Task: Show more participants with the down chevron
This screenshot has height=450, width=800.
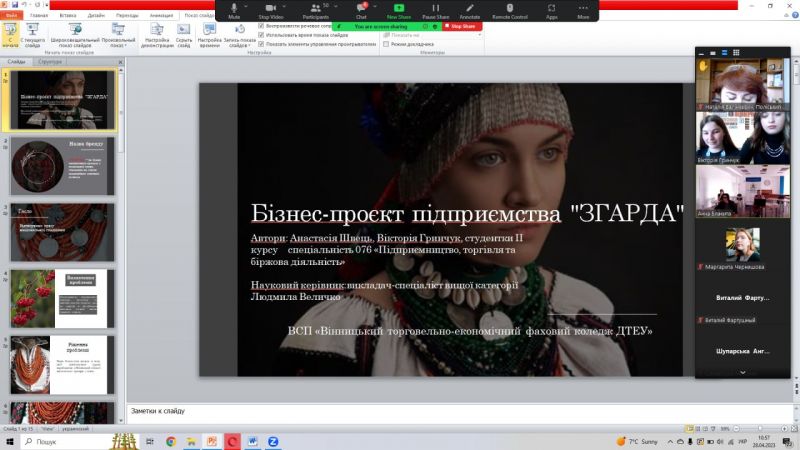Action: coord(743,372)
